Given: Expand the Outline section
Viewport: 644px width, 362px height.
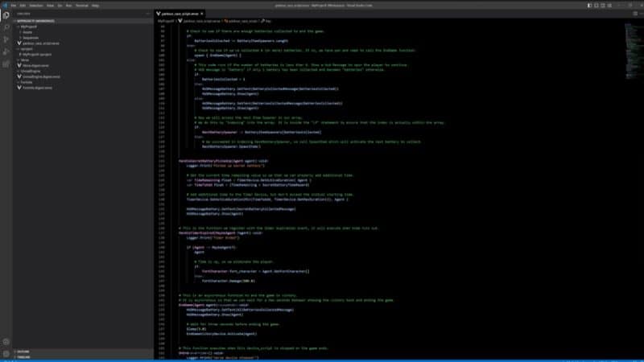Looking at the screenshot, I should point(83,352).
